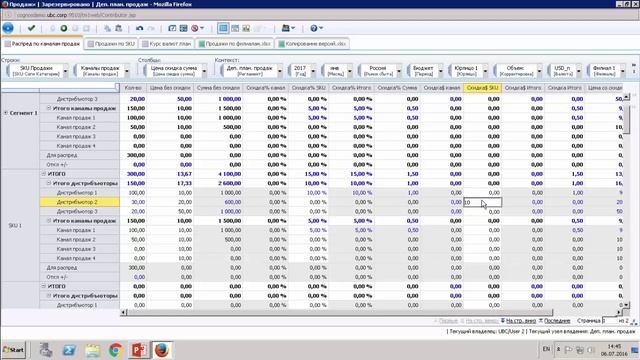Screen dimensions: 640x360
Task: Open PowerShell from the taskbar
Action: 69,350
